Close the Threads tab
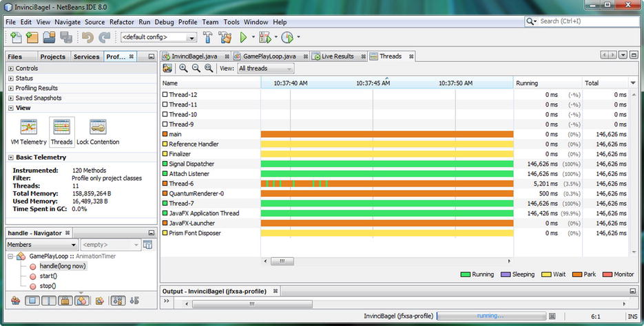644x326 pixels. click(x=411, y=56)
